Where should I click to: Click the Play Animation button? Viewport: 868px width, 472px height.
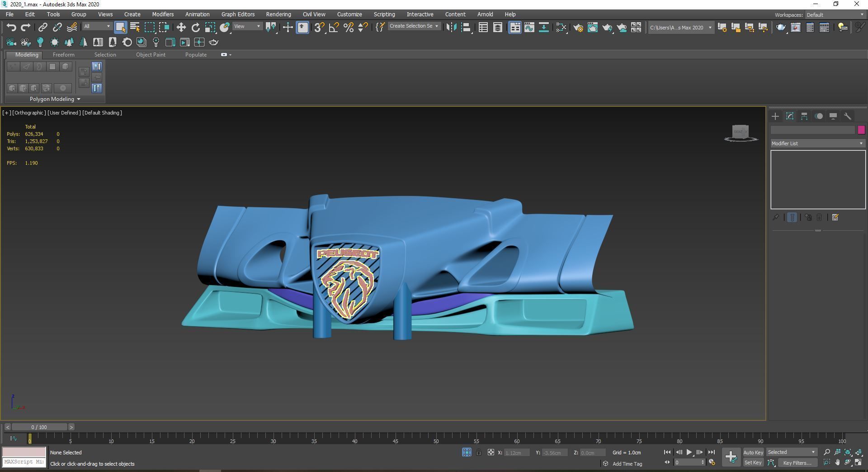(689, 453)
